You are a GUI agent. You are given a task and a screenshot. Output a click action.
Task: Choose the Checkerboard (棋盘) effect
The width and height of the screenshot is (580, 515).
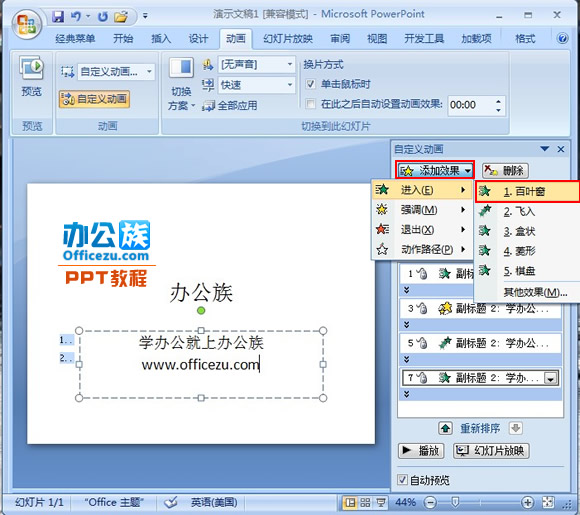point(527,271)
